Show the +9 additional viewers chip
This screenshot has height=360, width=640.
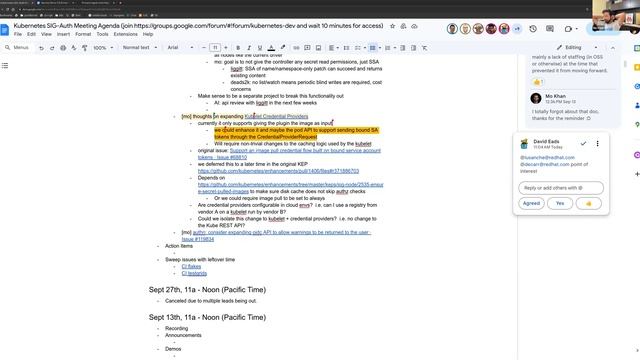517,29
